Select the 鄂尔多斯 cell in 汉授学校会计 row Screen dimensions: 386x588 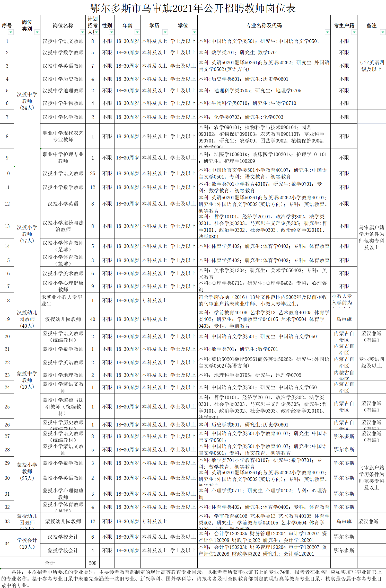point(344,537)
